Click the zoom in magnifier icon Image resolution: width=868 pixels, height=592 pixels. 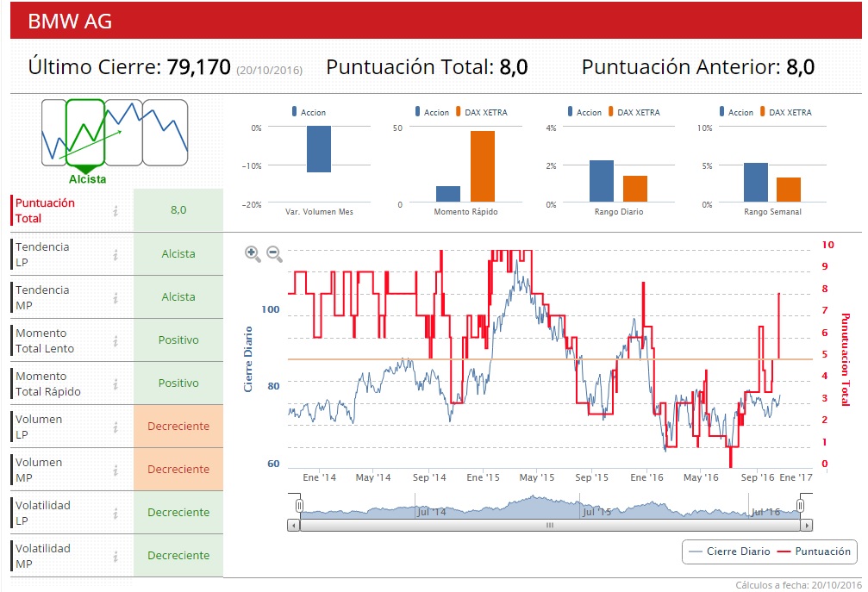tap(253, 254)
